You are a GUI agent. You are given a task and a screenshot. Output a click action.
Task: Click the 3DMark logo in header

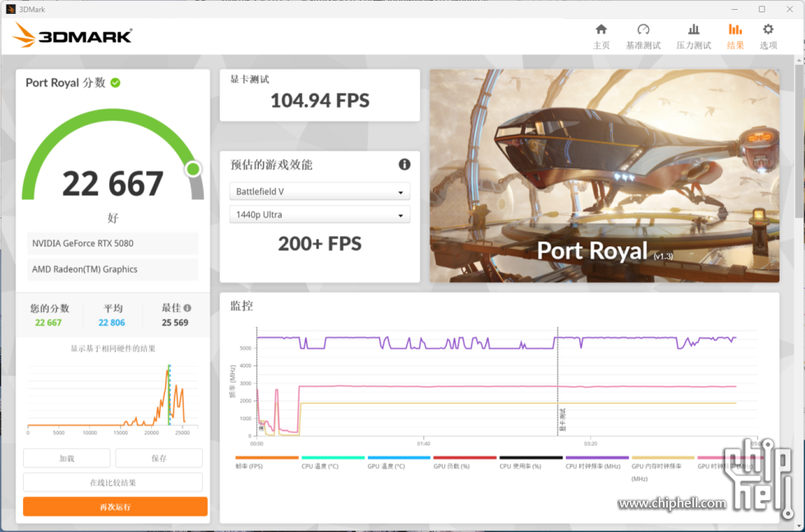(x=72, y=35)
